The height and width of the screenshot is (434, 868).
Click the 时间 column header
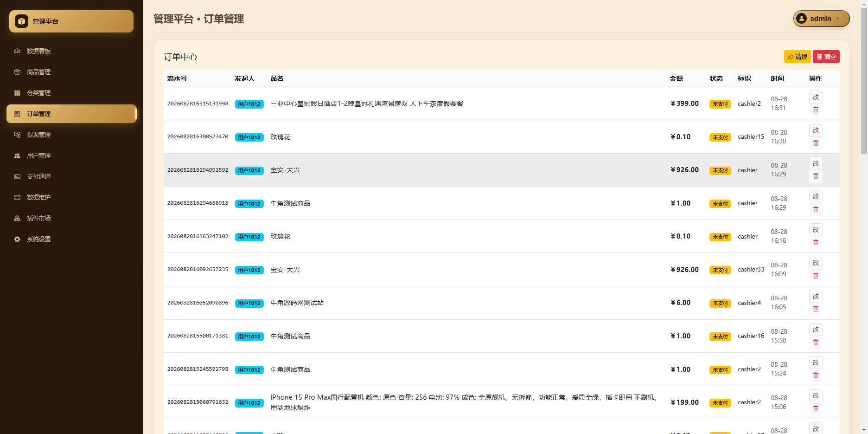[x=778, y=78]
